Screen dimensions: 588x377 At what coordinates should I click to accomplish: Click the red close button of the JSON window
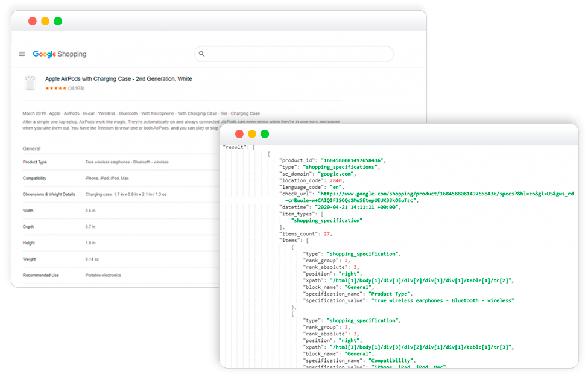239,134
